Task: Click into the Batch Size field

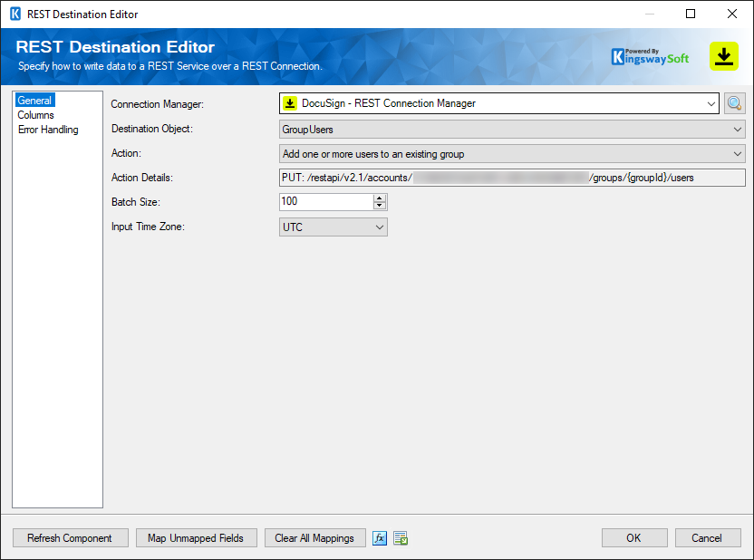Action: click(326, 202)
